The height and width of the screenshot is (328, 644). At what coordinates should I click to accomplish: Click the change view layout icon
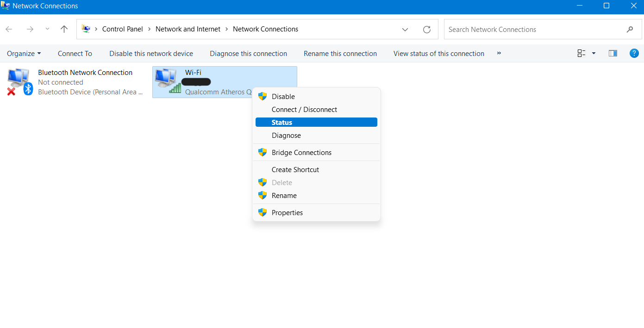click(581, 53)
